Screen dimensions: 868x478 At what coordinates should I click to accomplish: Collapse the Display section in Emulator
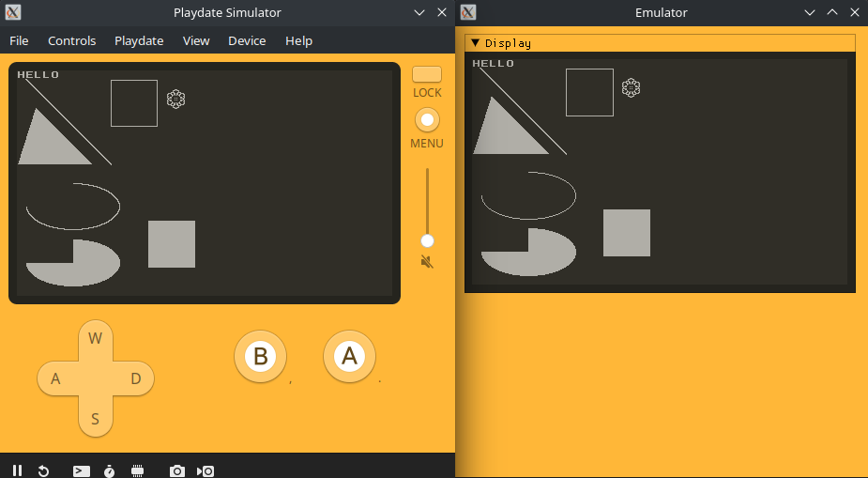pyautogui.click(x=475, y=43)
